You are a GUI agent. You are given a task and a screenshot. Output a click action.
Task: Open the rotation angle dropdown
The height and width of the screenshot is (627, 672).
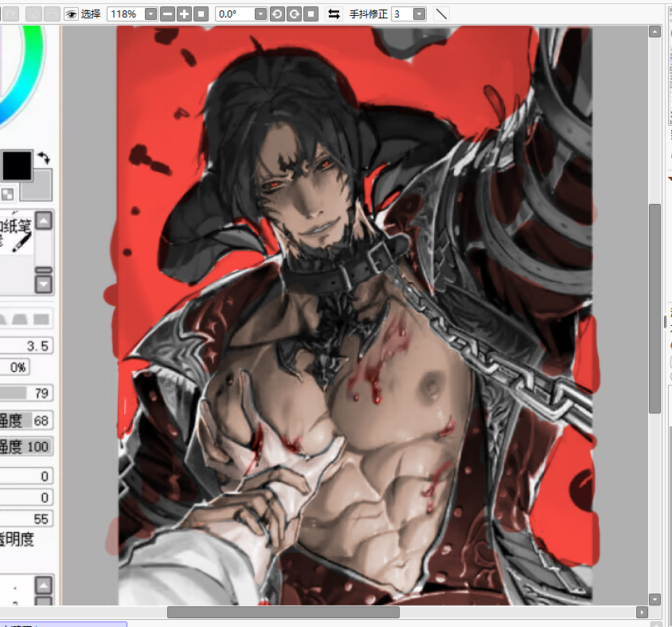[260, 14]
